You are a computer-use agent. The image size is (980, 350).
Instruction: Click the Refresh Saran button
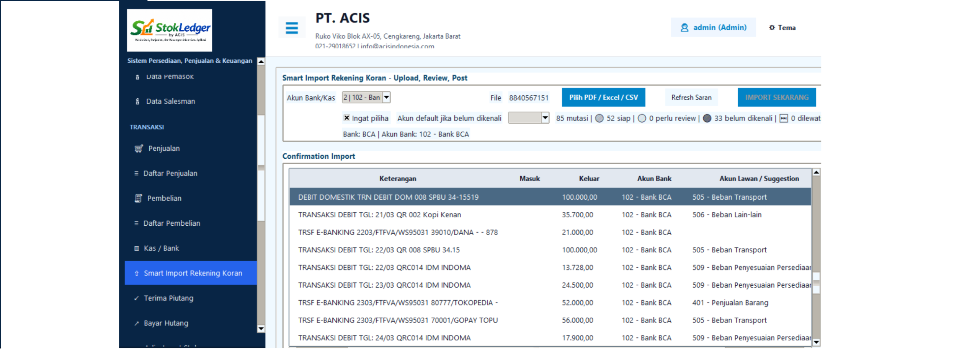click(691, 98)
